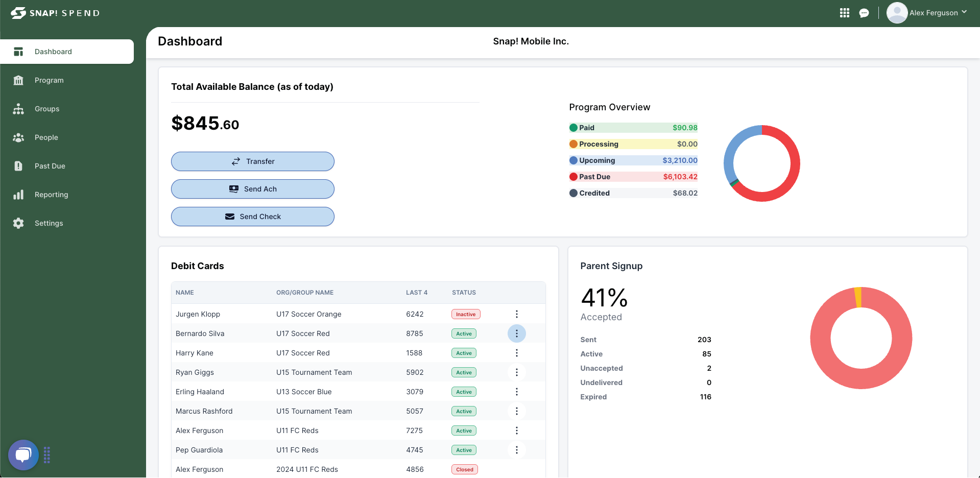Viewport: 980px width, 478px height.
Task: Open options menu for Bernardo Silva card
Action: point(516,333)
